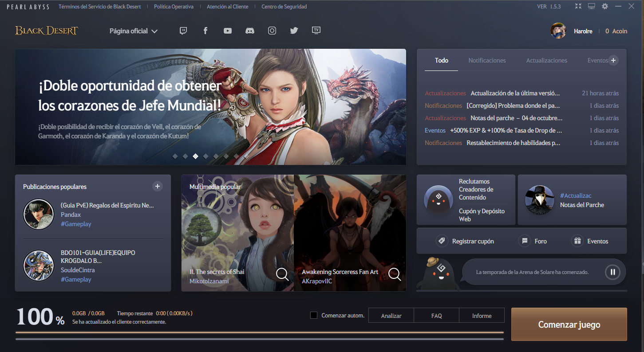Viewport: 644px width, 352px height.
Task: Open the Centro de Seguridad menu item
Action: click(284, 6)
